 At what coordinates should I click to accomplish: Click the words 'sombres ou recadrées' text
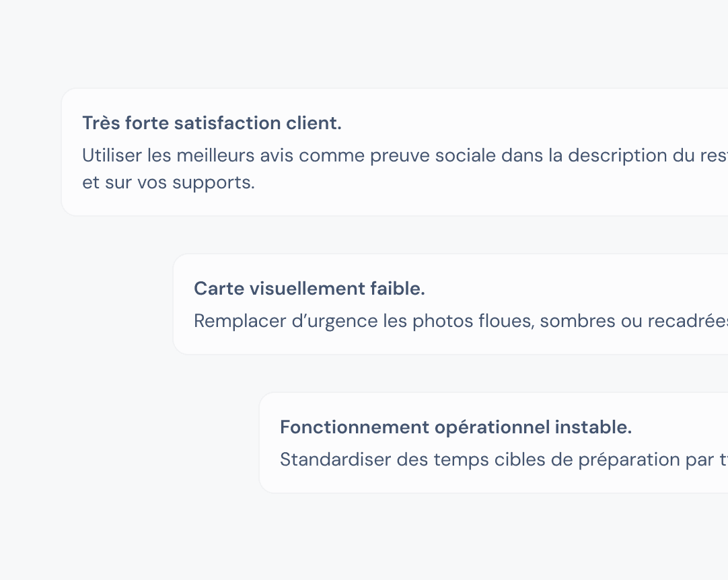point(634,321)
